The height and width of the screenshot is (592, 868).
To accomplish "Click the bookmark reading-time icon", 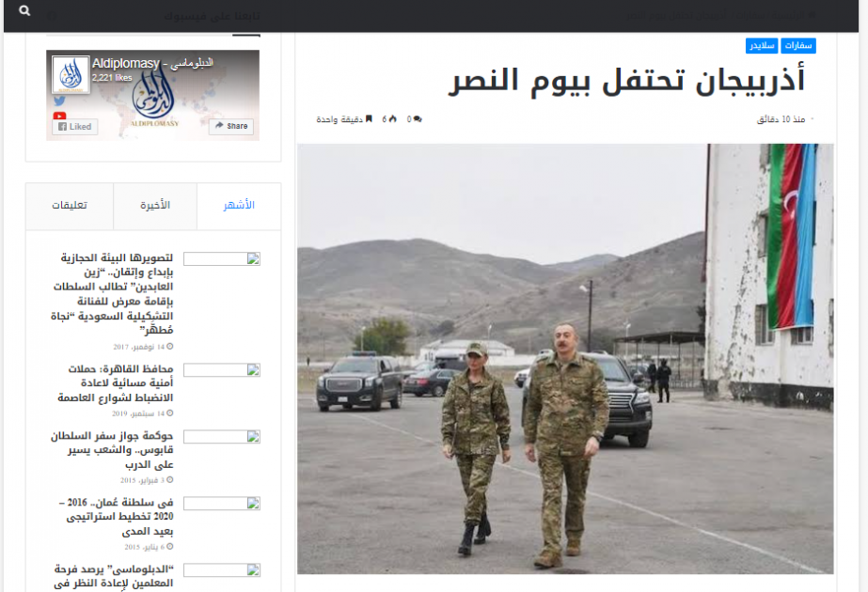I will click(x=369, y=119).
